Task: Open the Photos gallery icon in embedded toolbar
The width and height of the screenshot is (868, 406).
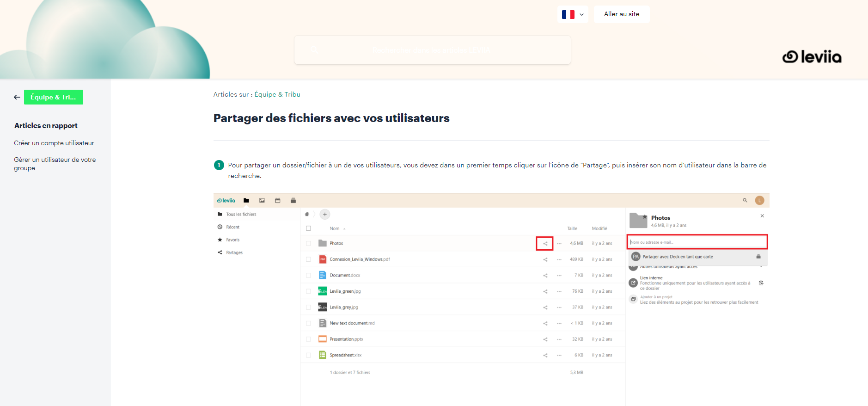Action: coord(262,201)
